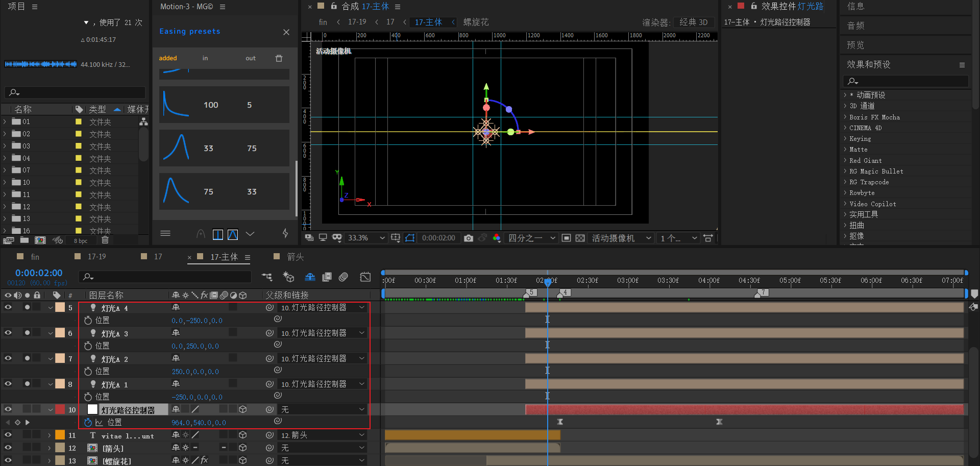Enable frame blending icon in timeline

(327, 277)
